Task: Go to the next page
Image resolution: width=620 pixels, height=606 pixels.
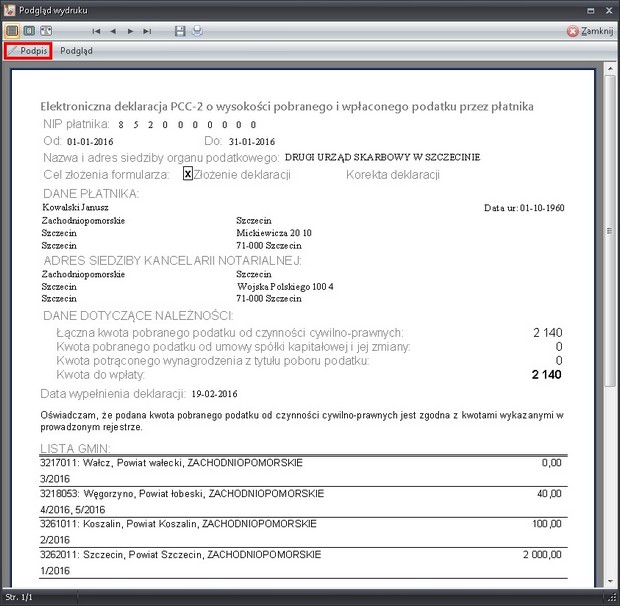Action: (x=131, y=31)
